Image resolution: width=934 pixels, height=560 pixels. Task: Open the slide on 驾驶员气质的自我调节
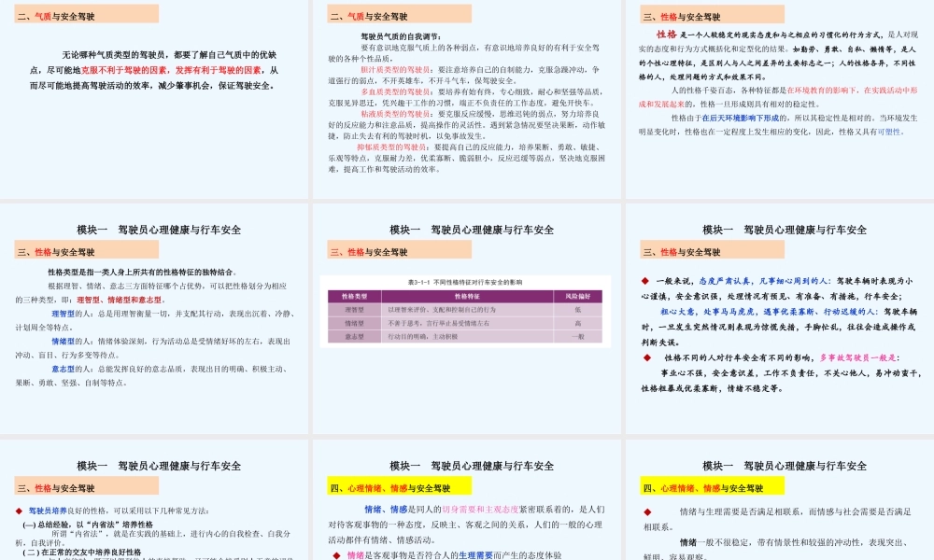pyautogui.click(x=467, y=98)
